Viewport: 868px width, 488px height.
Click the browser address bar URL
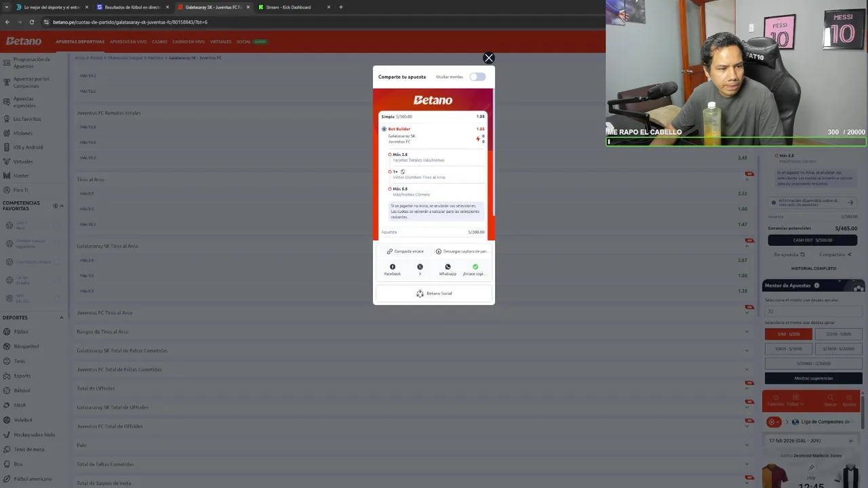[x=130, y=22]
